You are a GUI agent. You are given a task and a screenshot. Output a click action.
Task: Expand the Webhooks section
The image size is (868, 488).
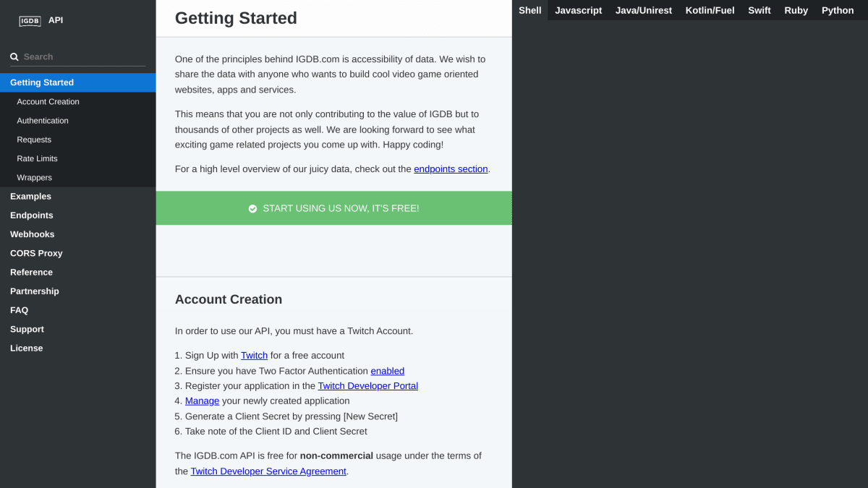pyautogui.click(x=77, y=234)
